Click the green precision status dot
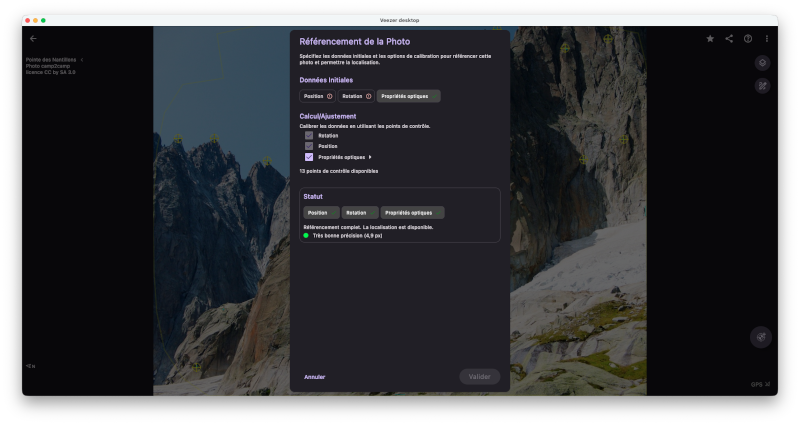The image size is (800, 425). coord(306,236)
